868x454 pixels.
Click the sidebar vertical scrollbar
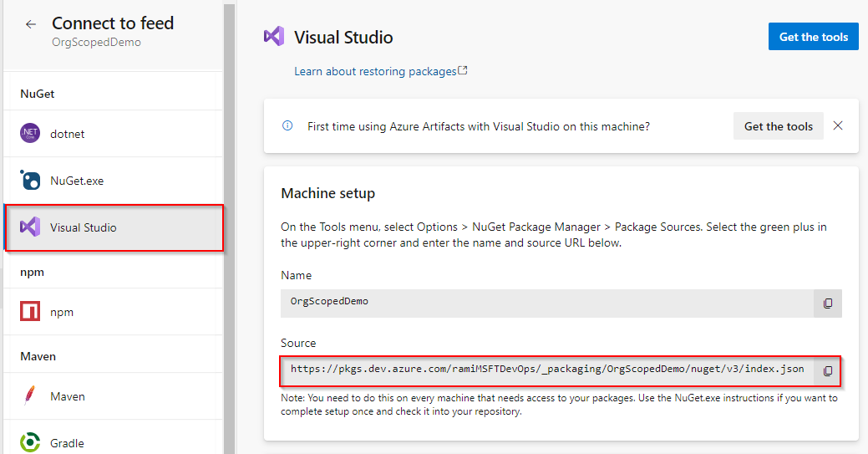(229, 227)
